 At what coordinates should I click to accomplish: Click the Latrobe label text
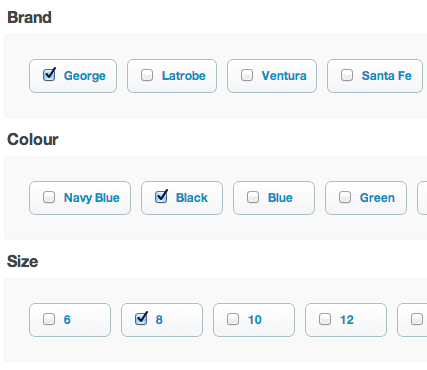click(184, 76)
